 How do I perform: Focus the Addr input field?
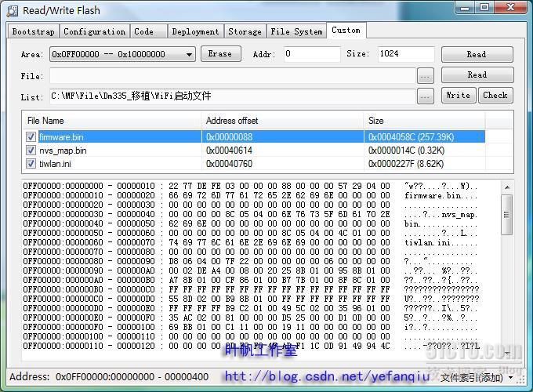[312, 54]
